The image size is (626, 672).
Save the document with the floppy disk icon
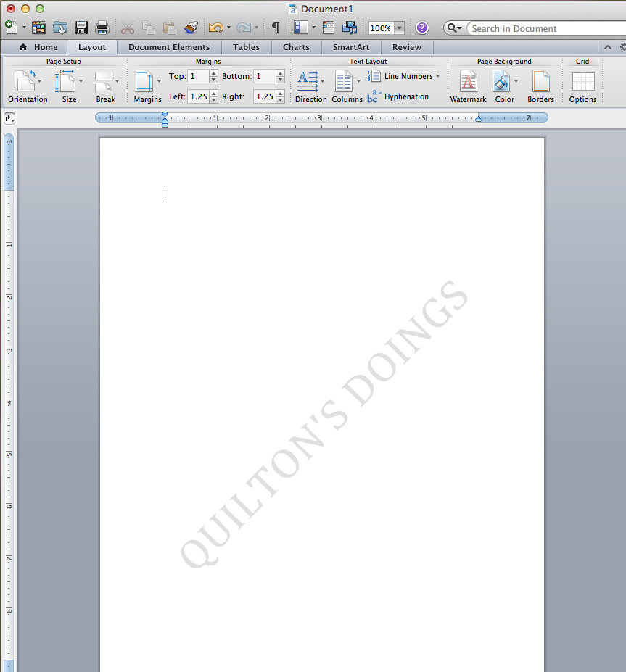[x=81, y=28]
